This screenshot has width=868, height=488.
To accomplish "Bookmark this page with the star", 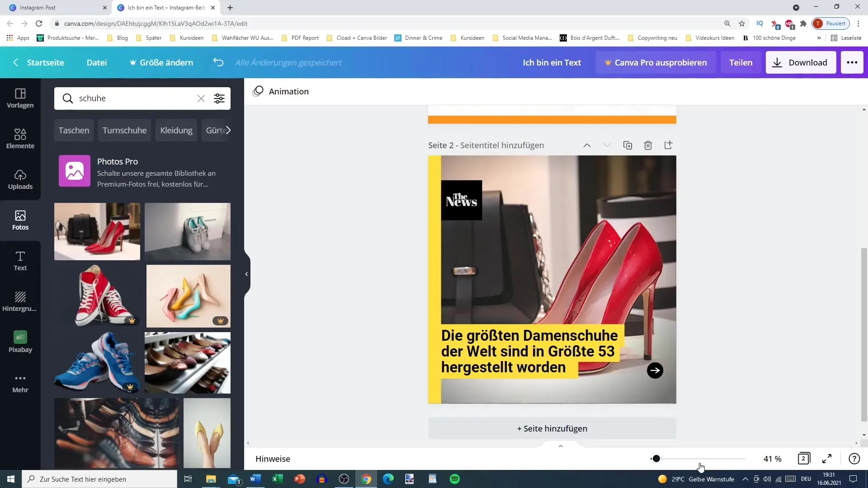I will point(742,23).
